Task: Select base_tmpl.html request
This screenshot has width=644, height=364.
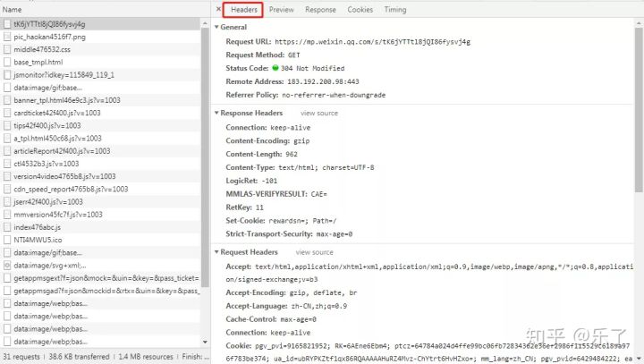Action: click(100, 63)
